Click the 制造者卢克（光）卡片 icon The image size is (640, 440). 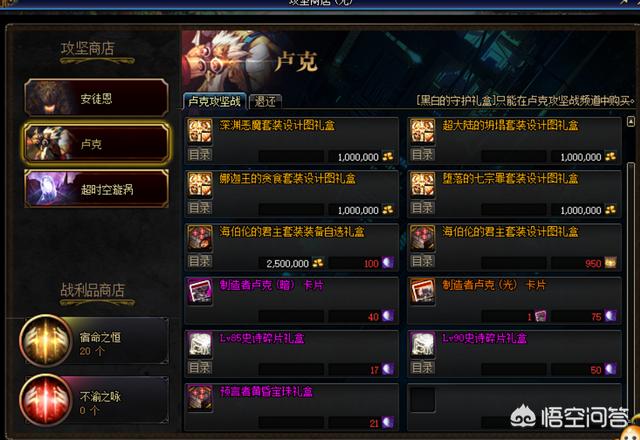[422, 291]
